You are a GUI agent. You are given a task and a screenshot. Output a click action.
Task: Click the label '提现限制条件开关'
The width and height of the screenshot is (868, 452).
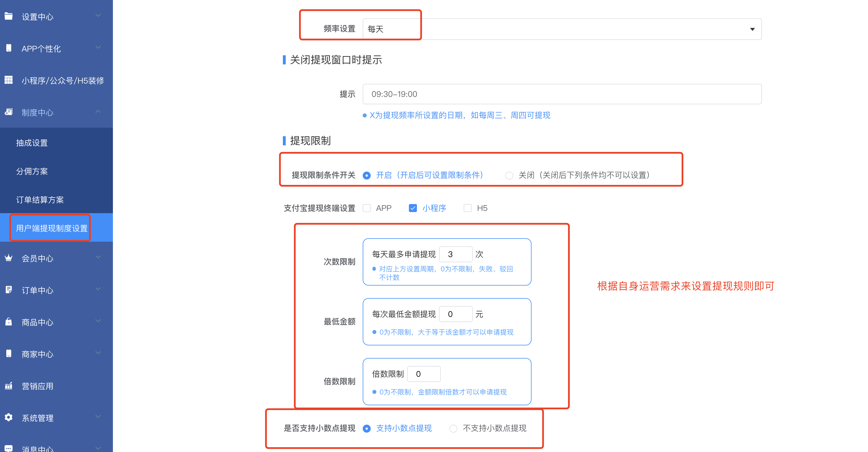click(x=323, y=175)
